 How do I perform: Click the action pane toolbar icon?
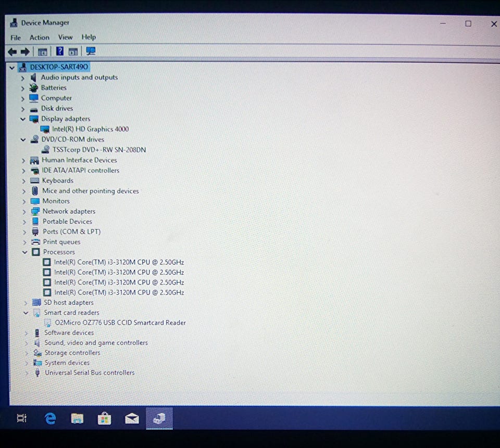(x=73, y=52)
